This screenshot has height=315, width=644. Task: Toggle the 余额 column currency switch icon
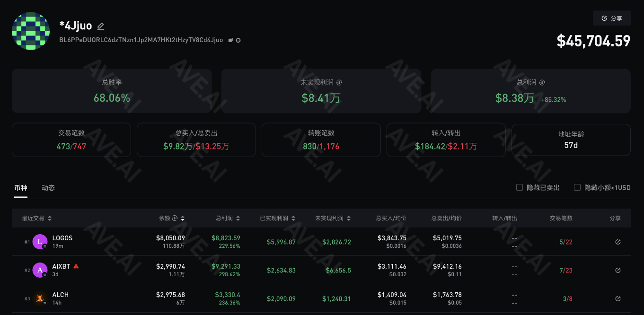[175, 218]
